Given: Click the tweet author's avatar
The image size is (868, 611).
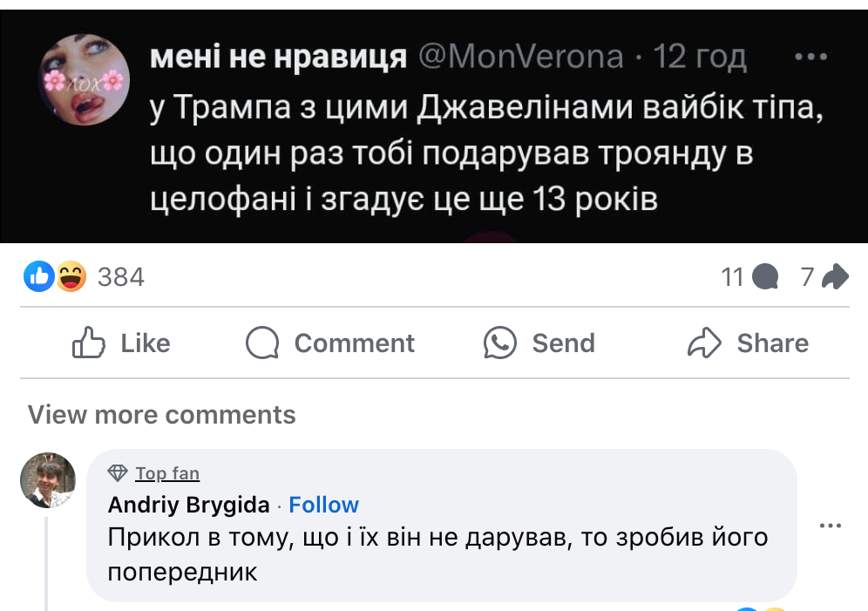Looking at the screenshot, I should (84, 79).
